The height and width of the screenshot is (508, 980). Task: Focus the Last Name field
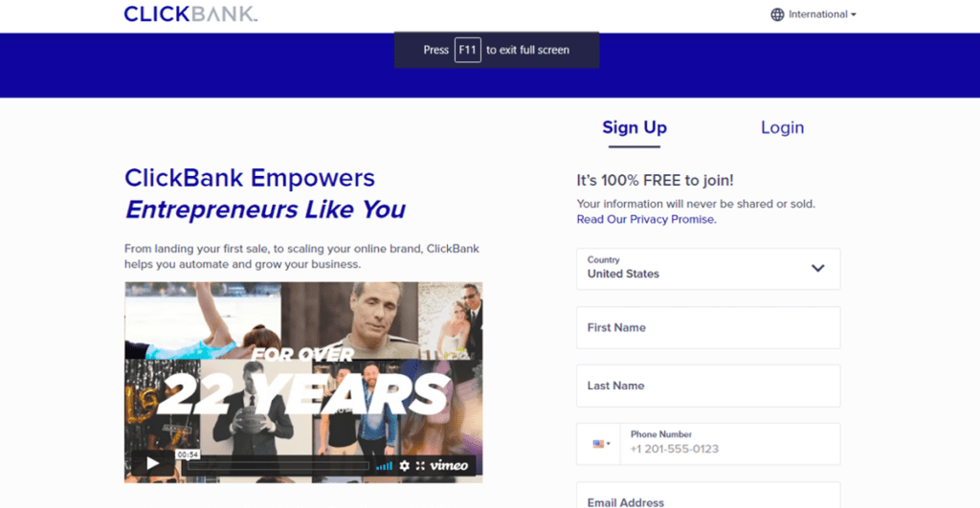pyautogui.click(x=708, y=386)
